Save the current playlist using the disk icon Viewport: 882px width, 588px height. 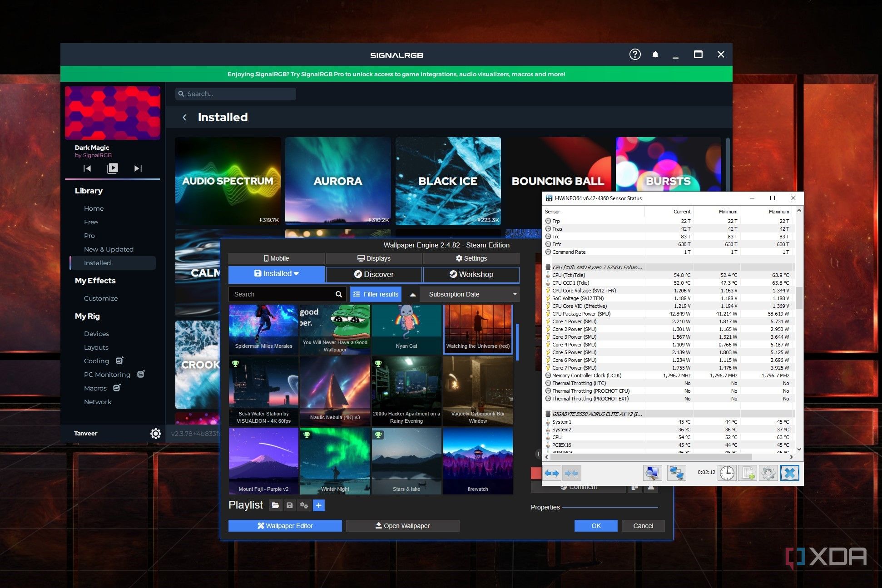(290, 505)
